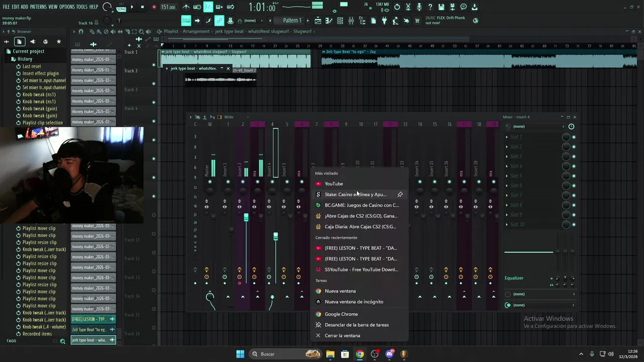
Task: Click the red Record button
Action: [154, 7]
